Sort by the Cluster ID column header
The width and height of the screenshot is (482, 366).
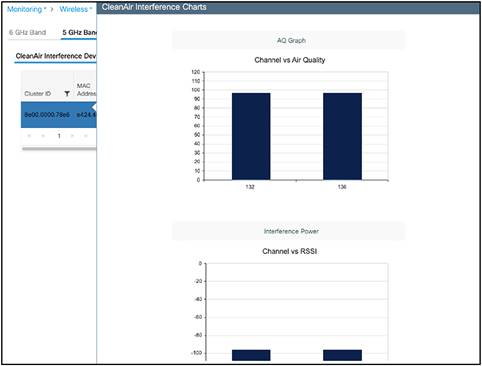[38, 94]
